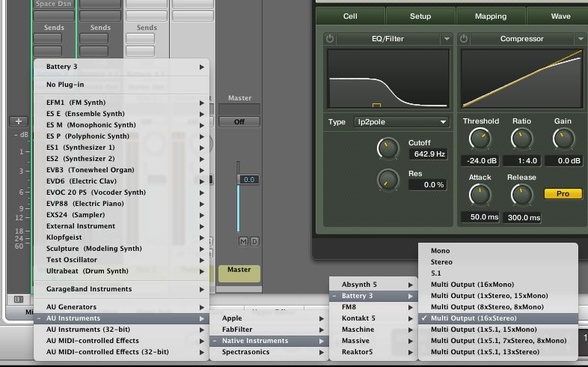The image size is (588, 367).
Task: Toggle the M button on Master strip
Action: coord(243,242)
